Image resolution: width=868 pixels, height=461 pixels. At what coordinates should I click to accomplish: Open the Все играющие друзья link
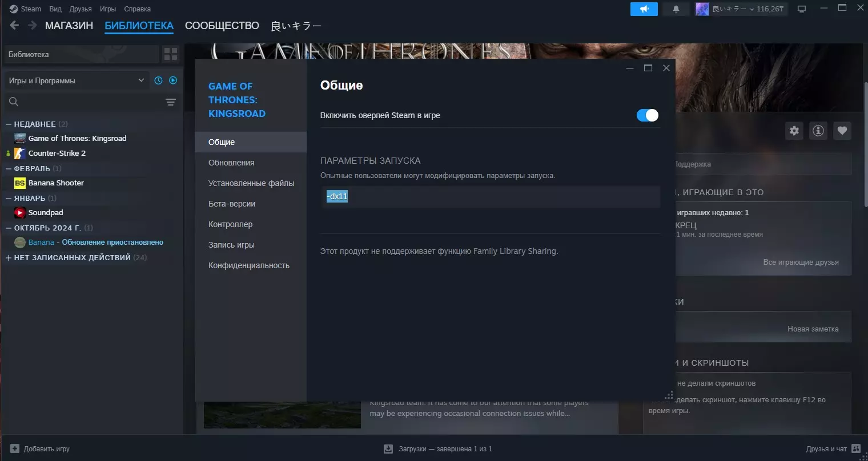801,262
